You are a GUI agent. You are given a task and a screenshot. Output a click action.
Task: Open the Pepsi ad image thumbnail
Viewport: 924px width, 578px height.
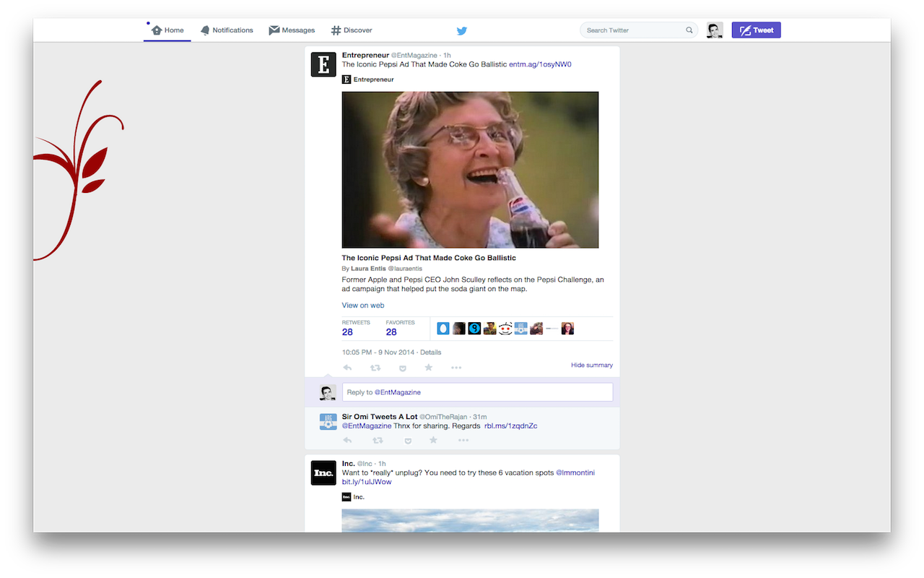click(x=470, y=170)
